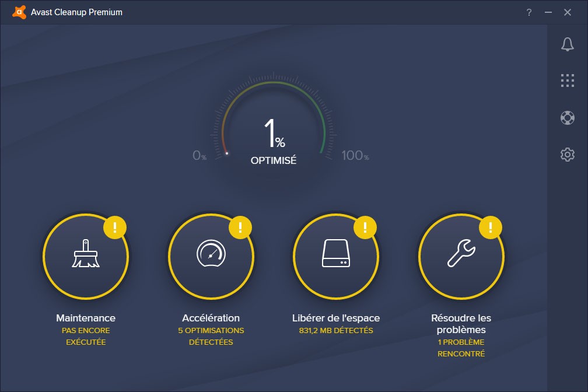Open the Rescue Center lifebuoy icon
The width and height of the screenshot is (588, 392).
pyautogui.click(x=567, y=117)
